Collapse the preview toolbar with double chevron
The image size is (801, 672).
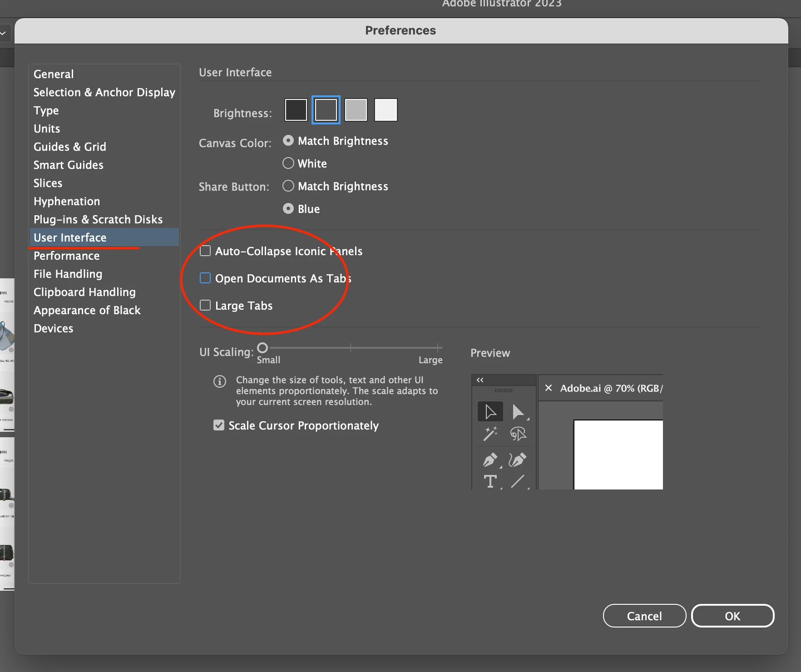point(480,380)
